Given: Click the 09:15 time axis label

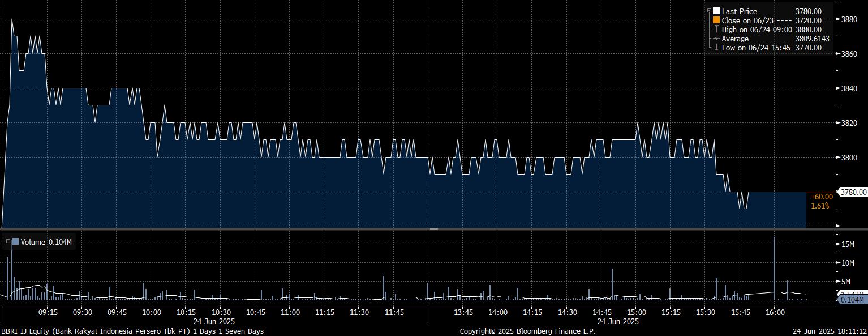Looking at the screenshot, I should click(x=48, y=312).
